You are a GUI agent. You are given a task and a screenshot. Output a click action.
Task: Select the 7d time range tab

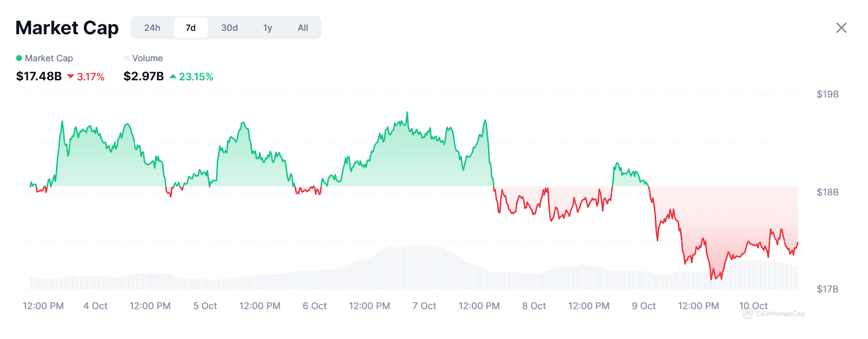coord(190,28)
